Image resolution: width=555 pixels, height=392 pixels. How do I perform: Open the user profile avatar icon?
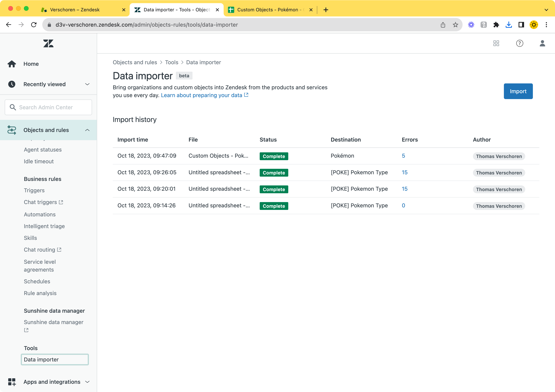(542, 43)
